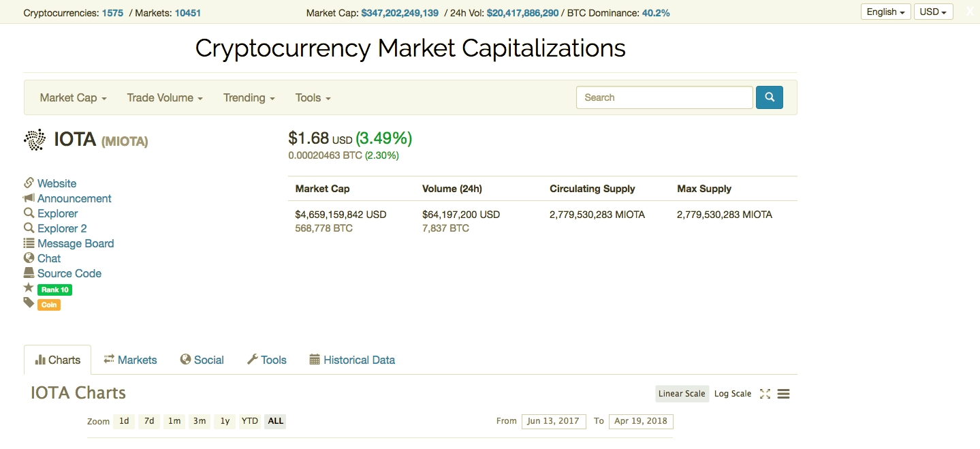
Task: Switch the chart to Linear Scale
Action: click(x=682, y=394)
